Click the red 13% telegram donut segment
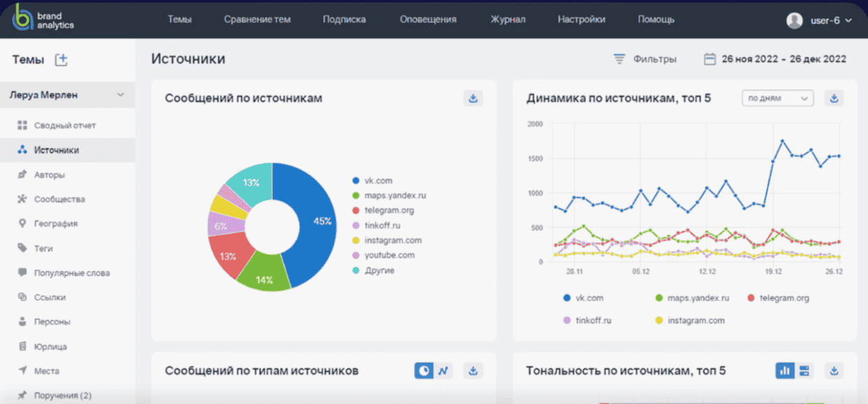The image size is (868, 404). point(228,255)
